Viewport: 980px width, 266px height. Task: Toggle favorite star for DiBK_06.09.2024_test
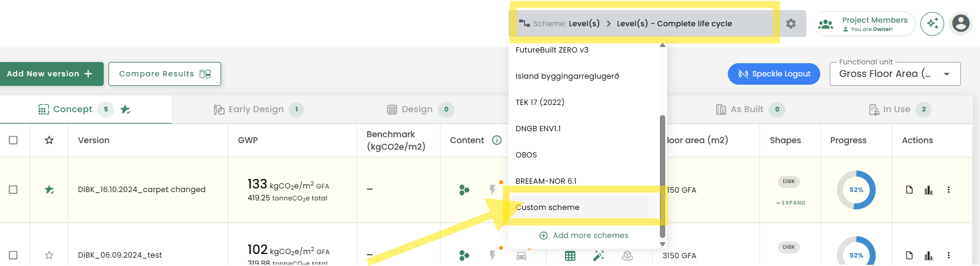tap(49, 255)
